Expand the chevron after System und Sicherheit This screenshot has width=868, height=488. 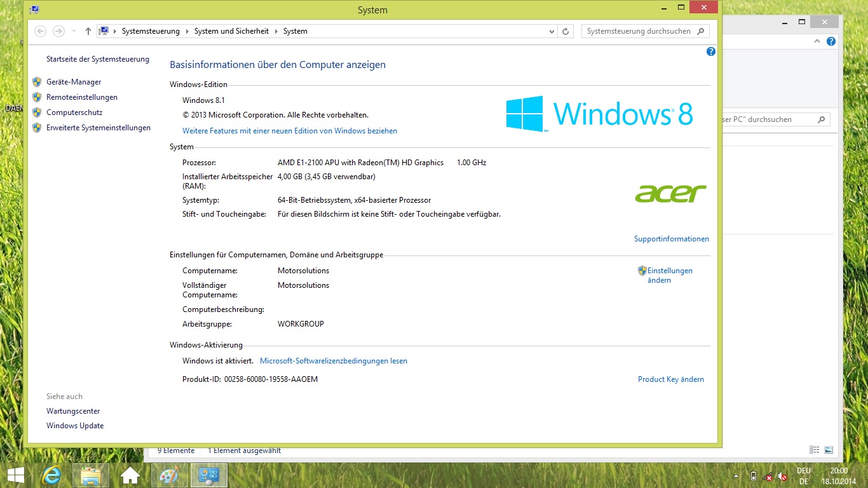(276, 31)
